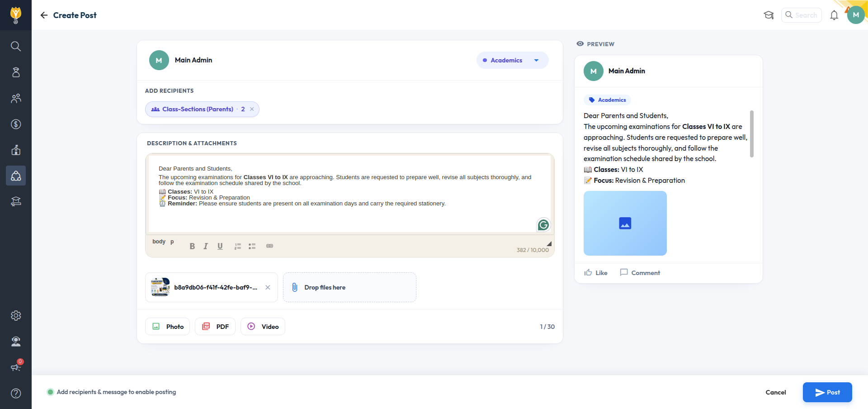Open the sidebar search icon
This screenshot has width=868, height=409.
point(16,46)
